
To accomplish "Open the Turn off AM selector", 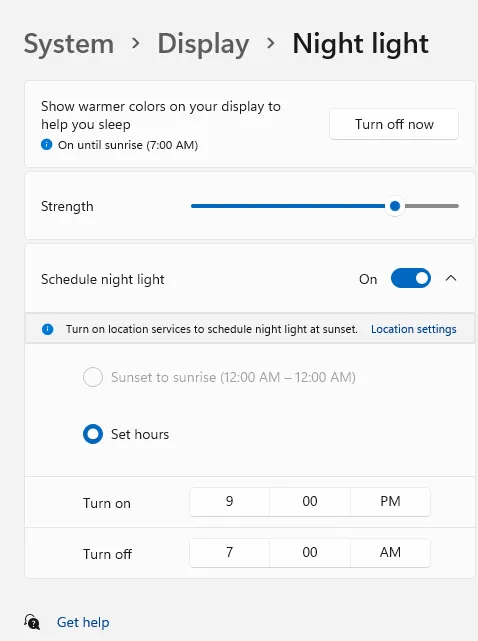I will [x=390, y=553].
